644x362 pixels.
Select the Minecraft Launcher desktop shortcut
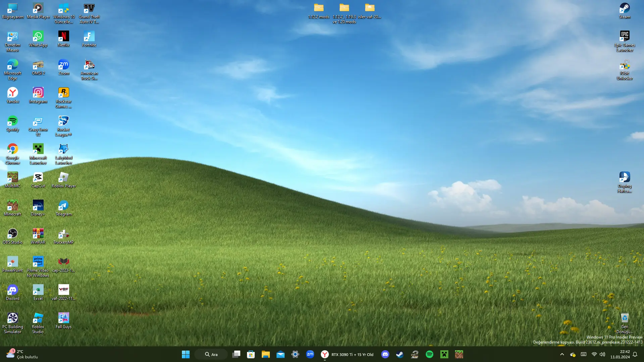point(38,154)
